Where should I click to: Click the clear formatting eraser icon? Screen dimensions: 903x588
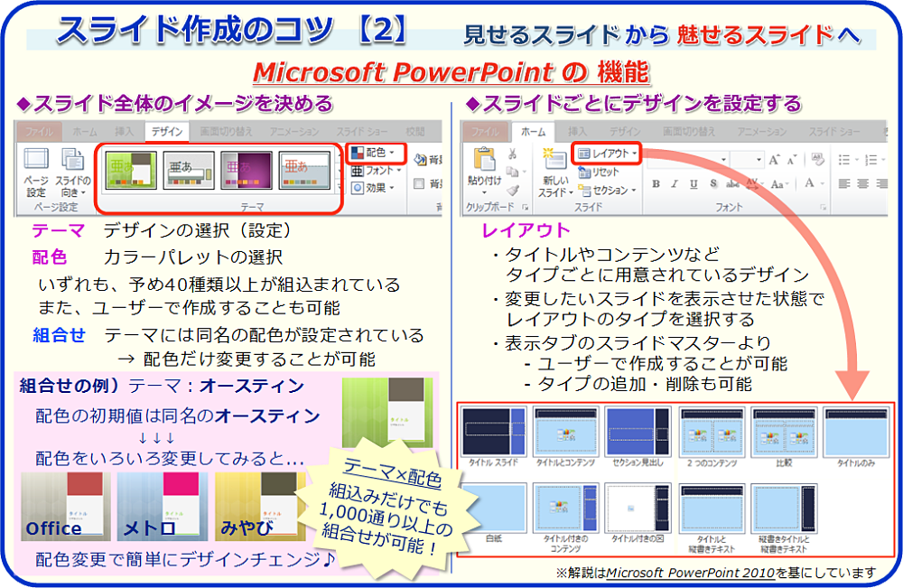coord(817,159)
